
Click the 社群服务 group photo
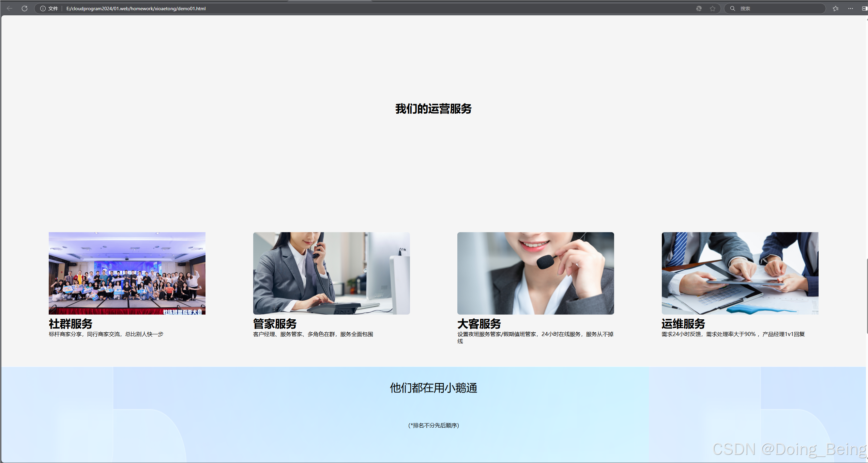127,273
